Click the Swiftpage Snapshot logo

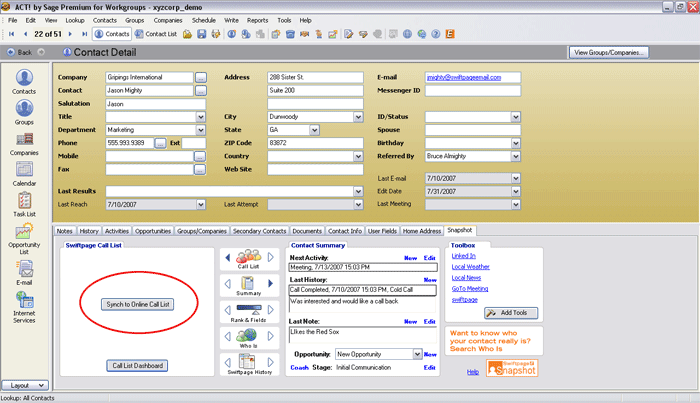coord(512,368)
